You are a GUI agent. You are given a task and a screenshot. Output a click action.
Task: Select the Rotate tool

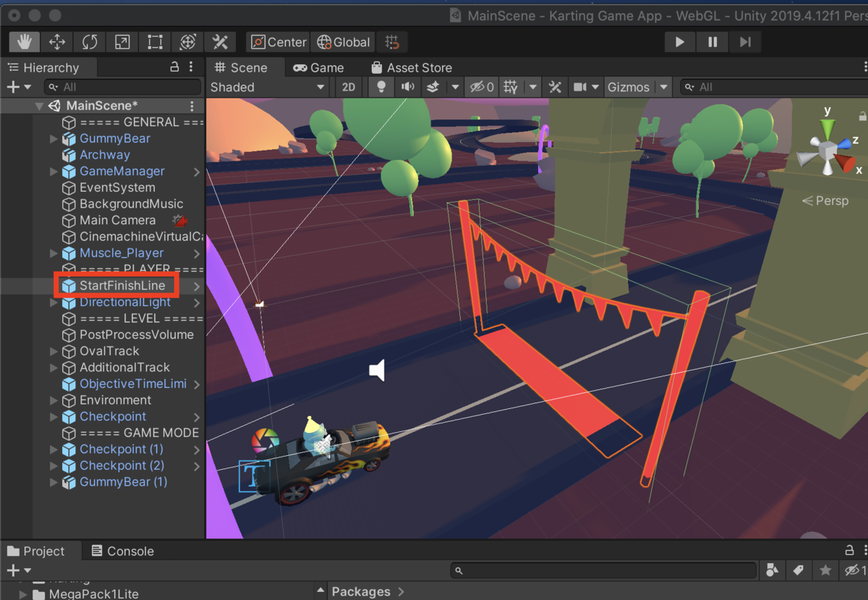click(x=90, y=42)
